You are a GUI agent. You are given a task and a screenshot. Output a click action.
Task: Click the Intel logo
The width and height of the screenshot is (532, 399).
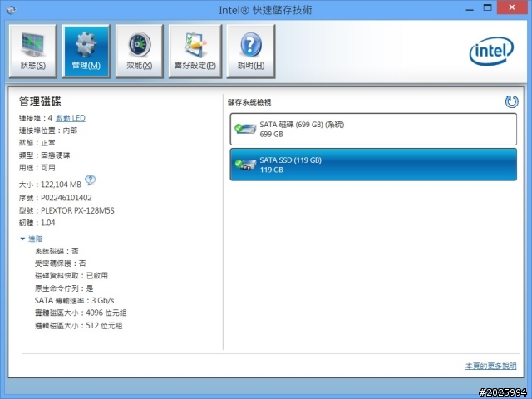point(491,51)
